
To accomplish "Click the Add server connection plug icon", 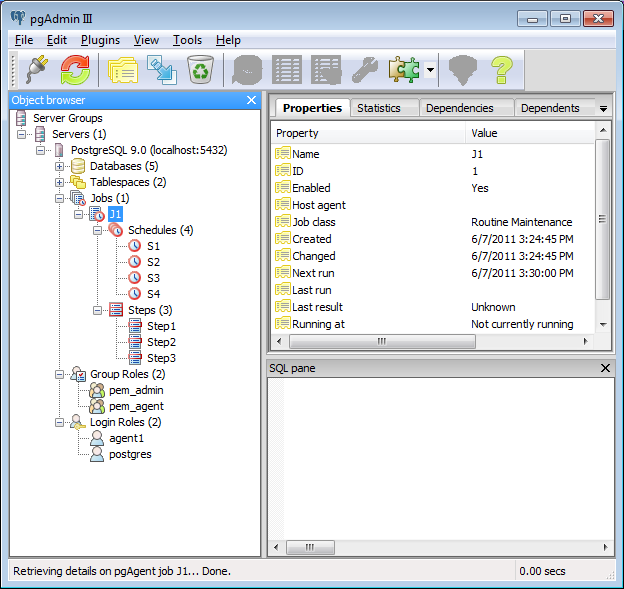I will tap(37, 69).
